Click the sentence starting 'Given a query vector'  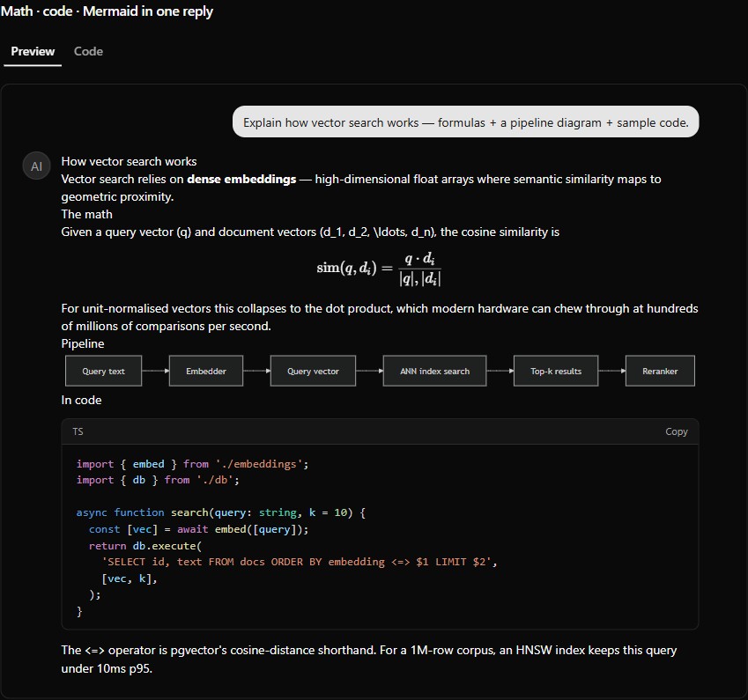point(310,232)
